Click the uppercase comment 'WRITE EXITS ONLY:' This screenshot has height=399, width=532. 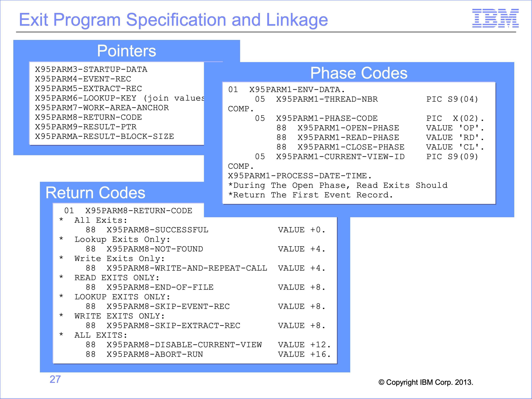point(120,316)
